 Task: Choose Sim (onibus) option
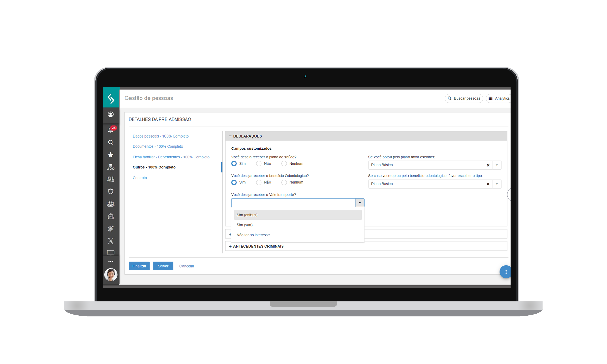(298, 215)
